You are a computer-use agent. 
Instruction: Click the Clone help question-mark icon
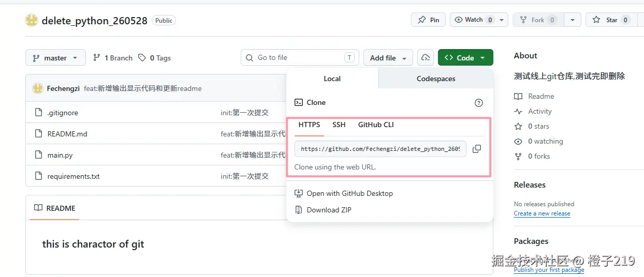point(479,103)
